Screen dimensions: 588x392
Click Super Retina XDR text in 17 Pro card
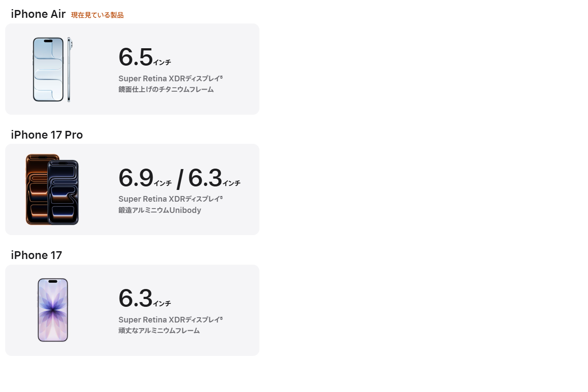(x=151, y=199)
